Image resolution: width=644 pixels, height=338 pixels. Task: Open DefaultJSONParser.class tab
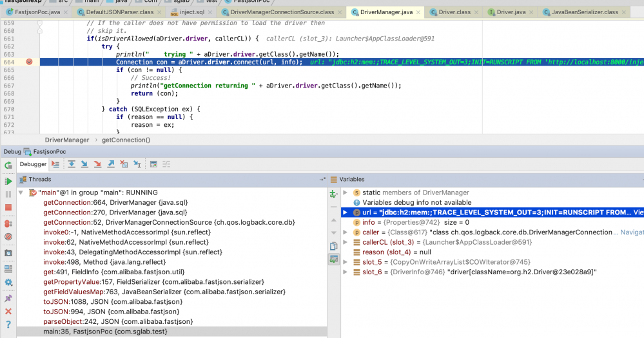[119, 12]
